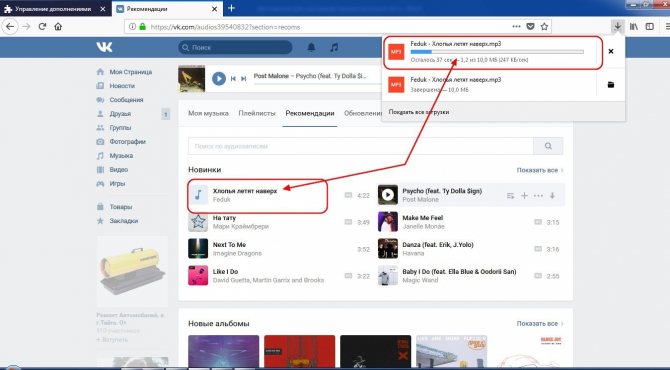Click the download progress bar of Feduk mp3
Viewport: 670px width, 370px height.
497,52
